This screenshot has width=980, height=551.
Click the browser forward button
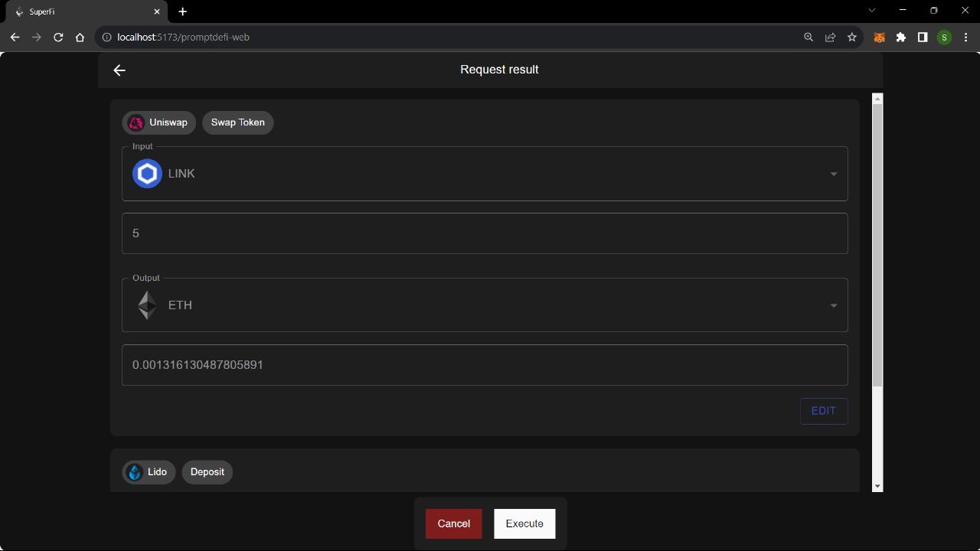(x=36, y=37)
